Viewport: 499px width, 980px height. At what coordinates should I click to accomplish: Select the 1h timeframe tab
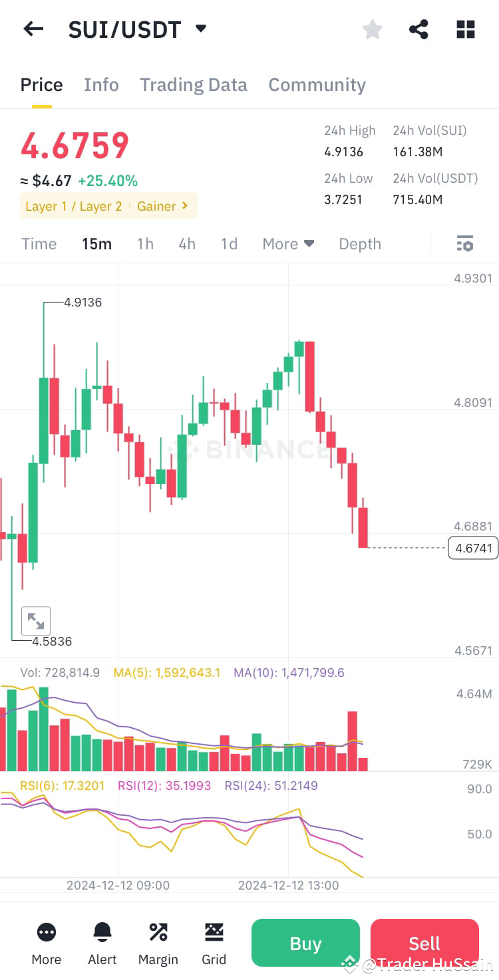pos(145,243)
